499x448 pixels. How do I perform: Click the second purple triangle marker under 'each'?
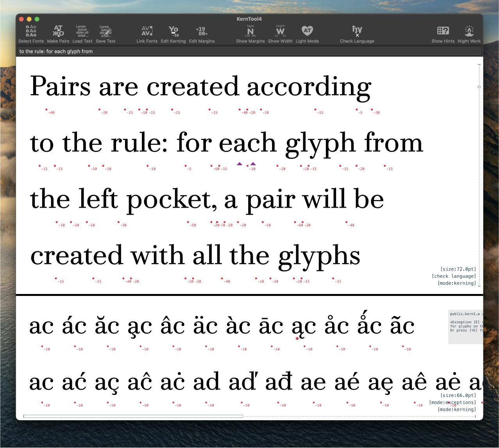253,164
